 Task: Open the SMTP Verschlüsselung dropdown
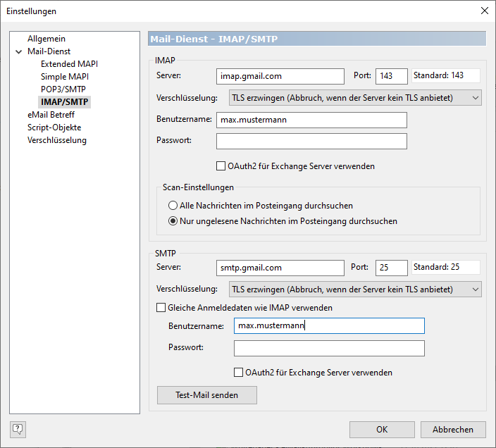(x=355, y=289)
